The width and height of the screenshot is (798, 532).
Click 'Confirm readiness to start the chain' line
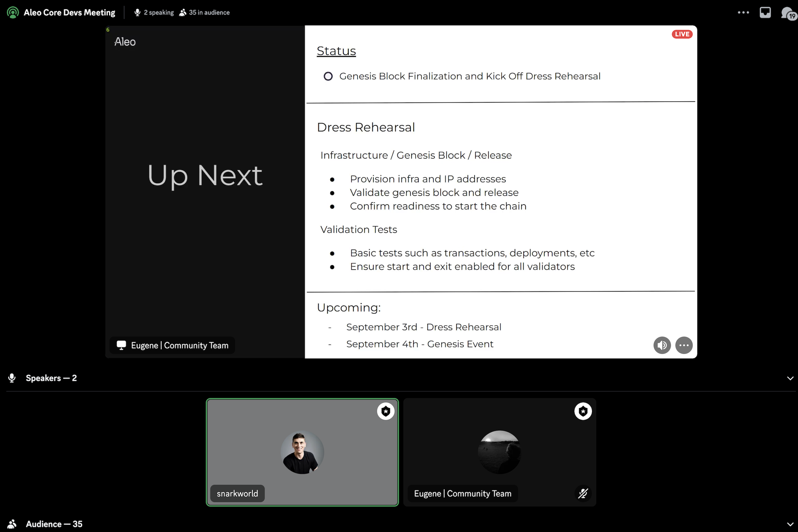click(x=438, y=206)
